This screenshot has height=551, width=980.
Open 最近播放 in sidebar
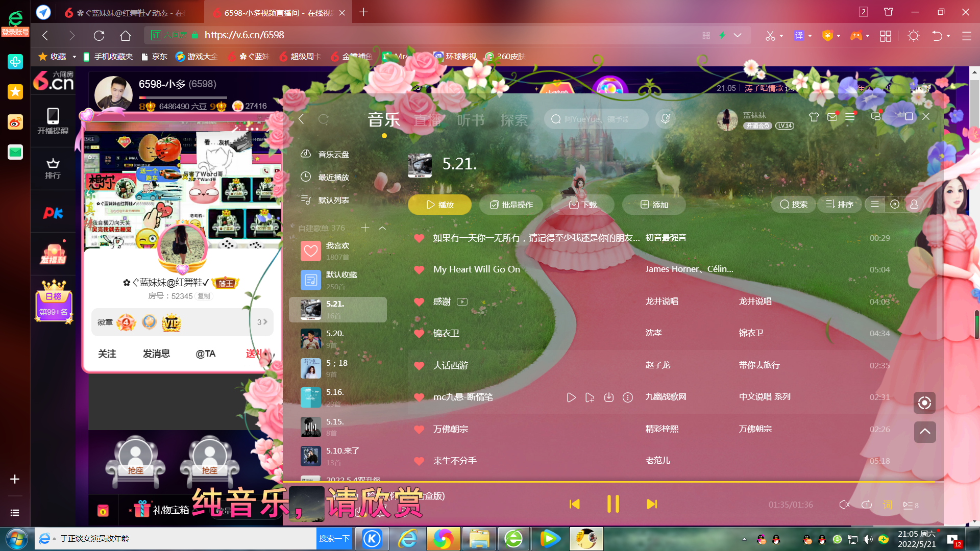[x=325, y=177]
